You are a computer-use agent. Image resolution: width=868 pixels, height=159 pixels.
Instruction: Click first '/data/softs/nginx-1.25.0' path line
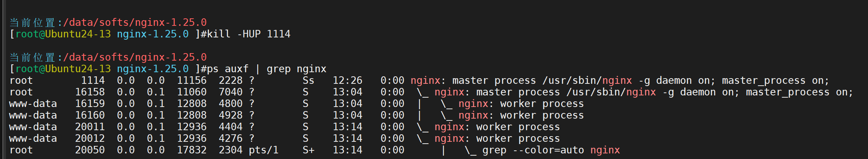click(135, 22)
